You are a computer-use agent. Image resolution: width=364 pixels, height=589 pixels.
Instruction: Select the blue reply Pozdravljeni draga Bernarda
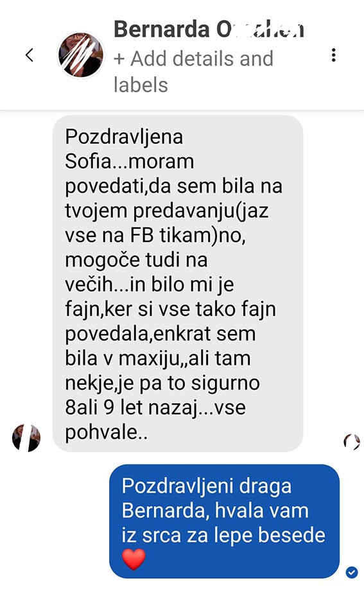(224, 522)
